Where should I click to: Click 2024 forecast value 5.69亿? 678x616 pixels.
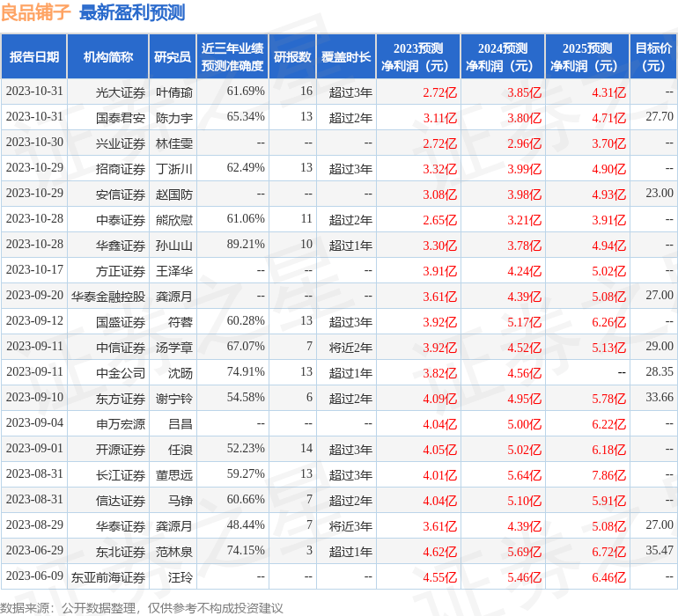point(524,552)
